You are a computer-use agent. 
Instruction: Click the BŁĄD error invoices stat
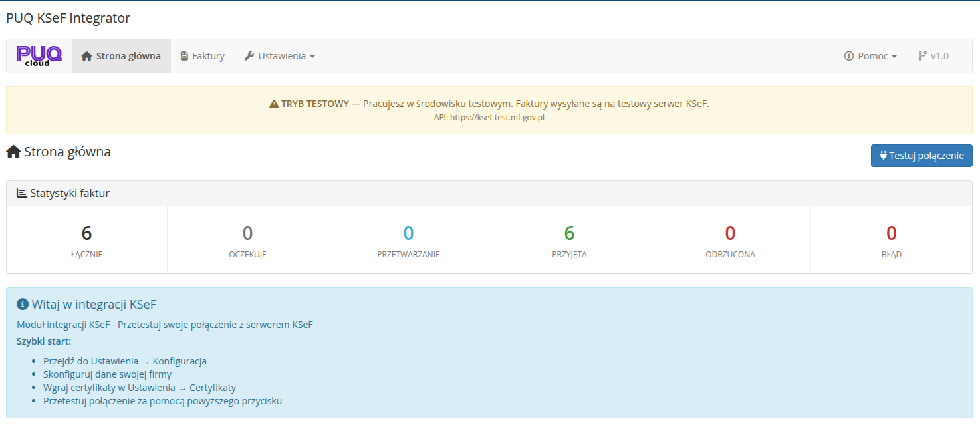[891, 233]
